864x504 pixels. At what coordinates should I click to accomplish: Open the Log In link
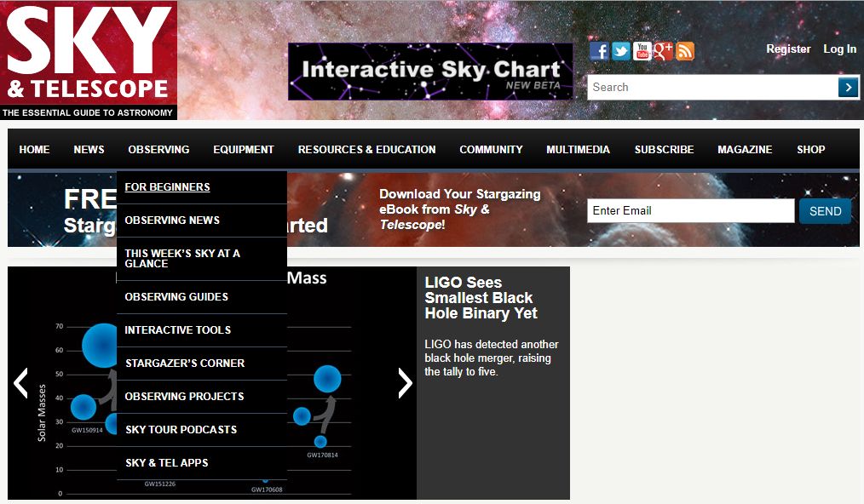840,49
